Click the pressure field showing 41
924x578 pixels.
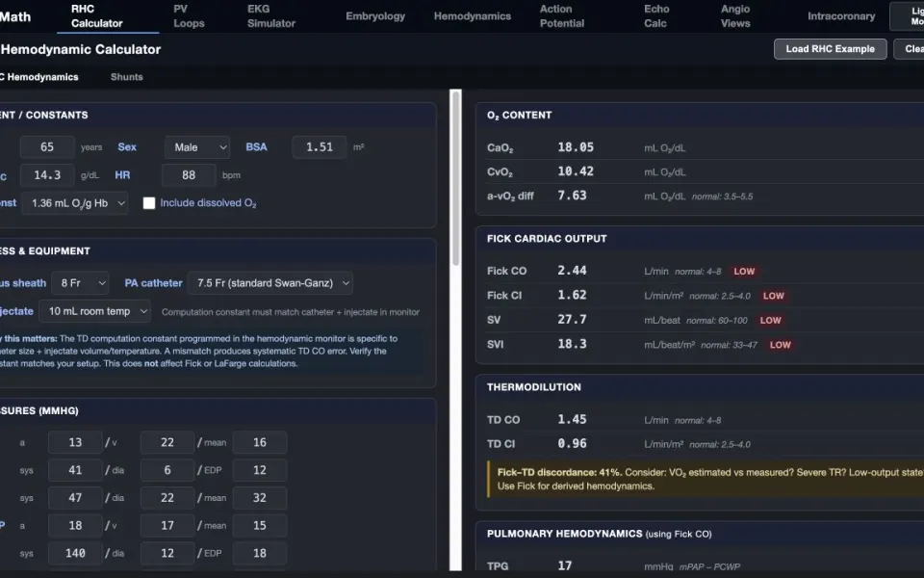[75, 470]
